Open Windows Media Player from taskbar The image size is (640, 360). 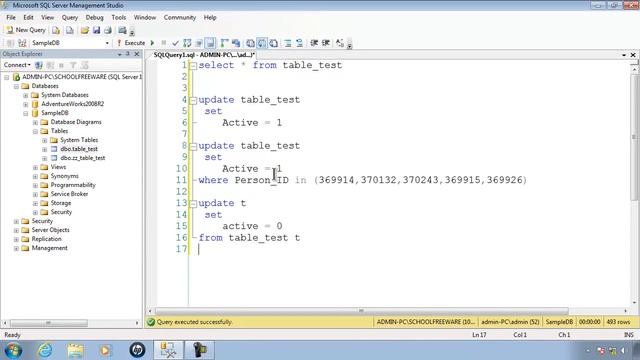pyautogui.click(x=105, y=350)
